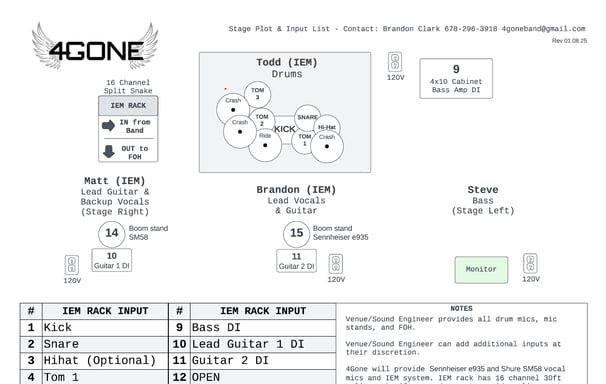Click the Boom stand Sennheiser e935 label

tap(340, 233)
